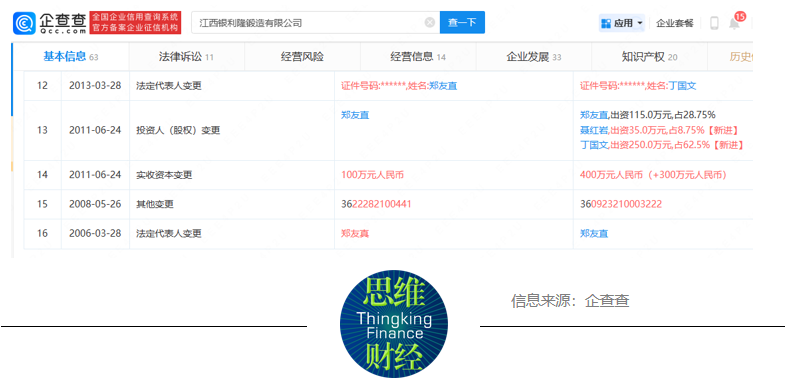
Task: Open the partially visible 历史 tab
Action: coord(730,57)
